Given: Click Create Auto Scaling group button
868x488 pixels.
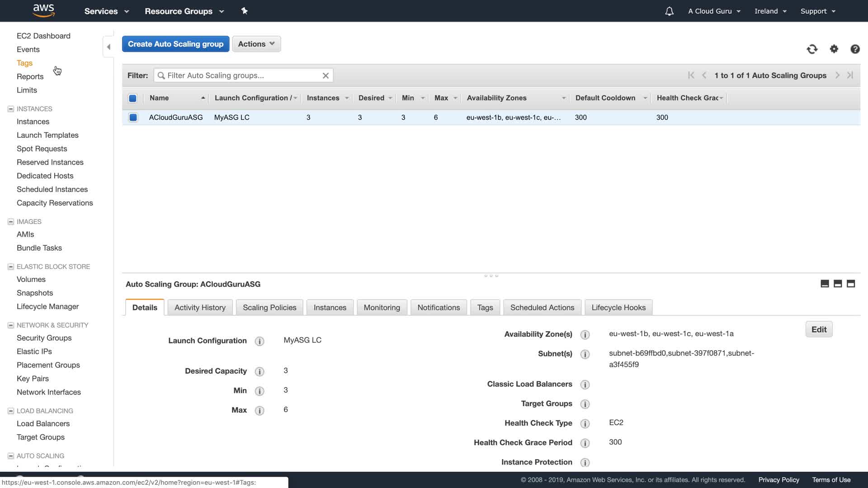Looking at the screenshot, I should (175, 44).
